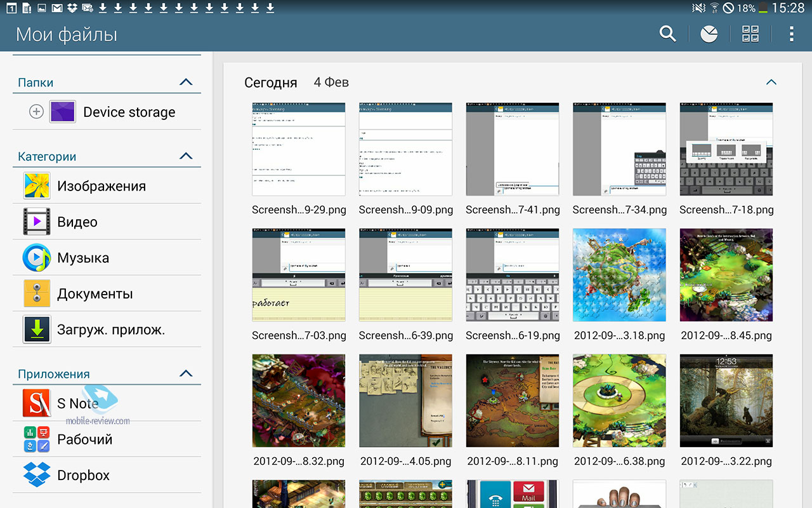Open thumbnail of Screensh...7-03.png
Viewport: 812px width, 508px height.
(299, 275)
